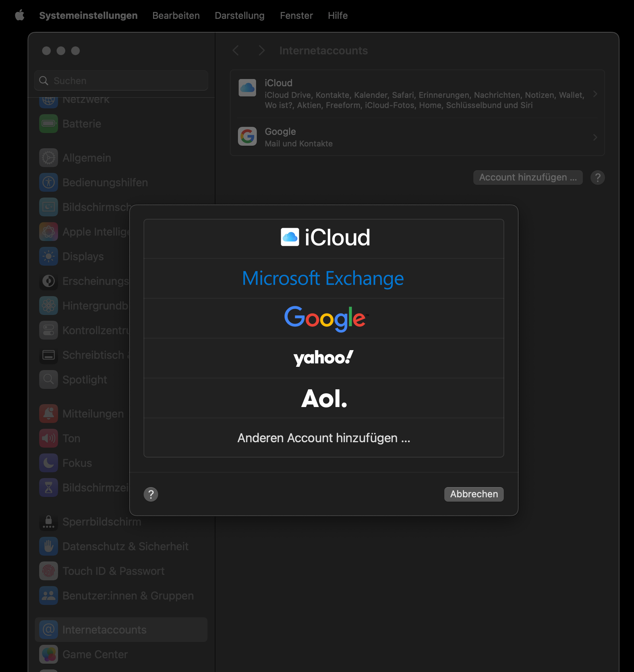The height and width of the screenshot is (672, 634).
Task: Click the red close window button
Action: click(x=46, y=51)
